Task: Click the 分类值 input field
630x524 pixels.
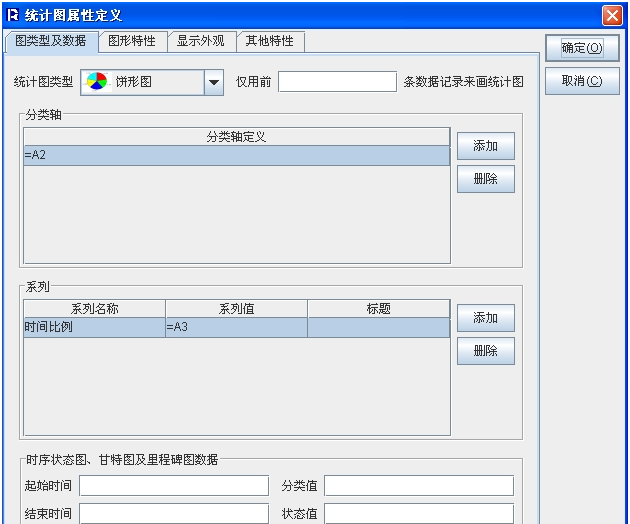Action: 419,486
